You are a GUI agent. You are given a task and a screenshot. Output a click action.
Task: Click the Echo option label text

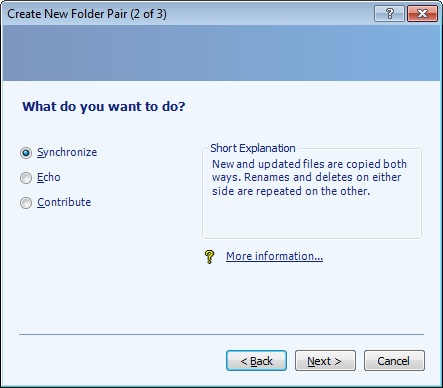pos(49,177)
